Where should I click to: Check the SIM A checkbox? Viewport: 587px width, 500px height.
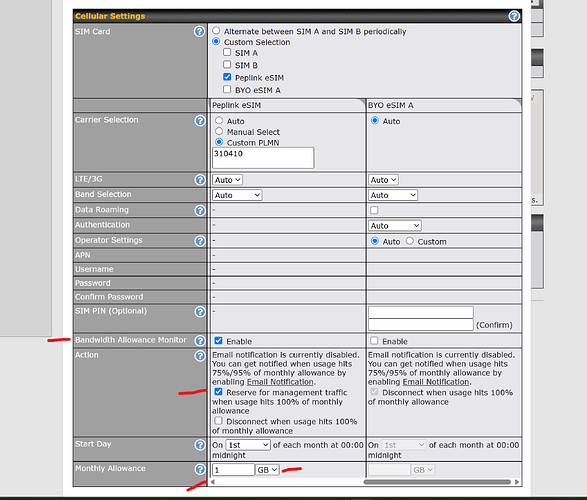coord(227,52)
